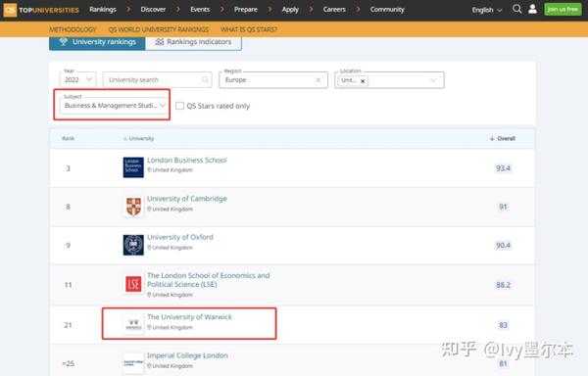
Task: Open WHAT IS QS STARS? link
Action: [249, 29]
